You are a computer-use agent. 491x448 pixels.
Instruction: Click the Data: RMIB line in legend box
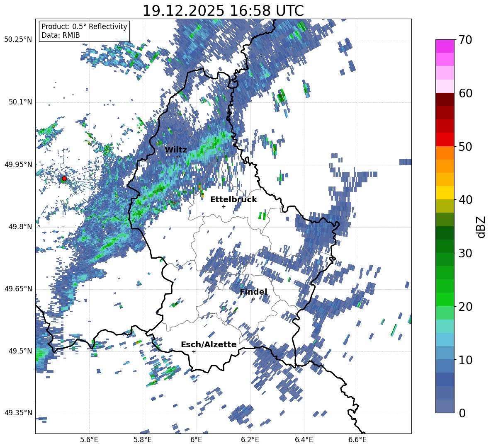(x=61, y=35)
